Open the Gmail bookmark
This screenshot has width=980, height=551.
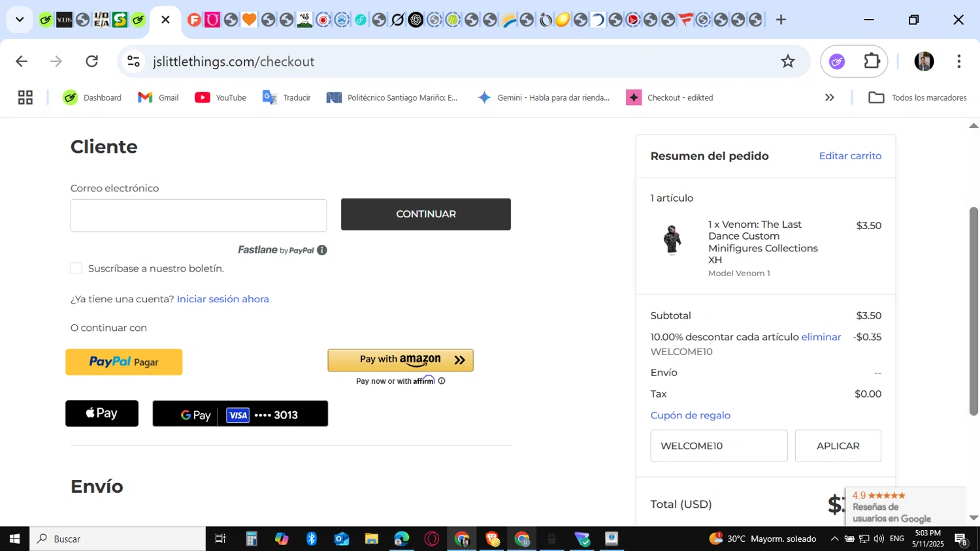coord(158,97)
